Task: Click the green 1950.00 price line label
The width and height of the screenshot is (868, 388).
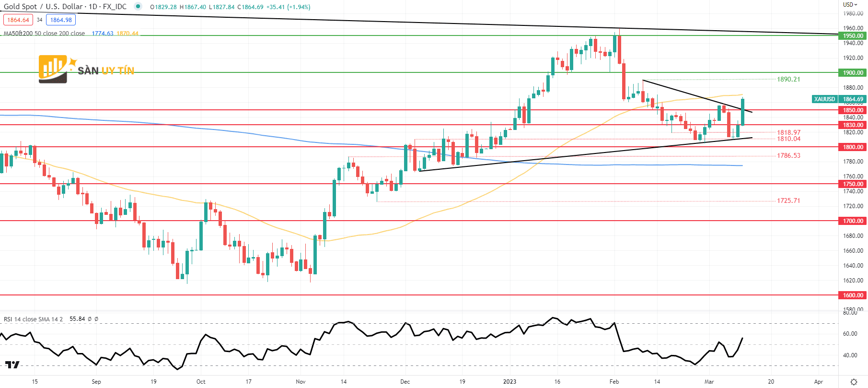Action: tap(853, 36)
